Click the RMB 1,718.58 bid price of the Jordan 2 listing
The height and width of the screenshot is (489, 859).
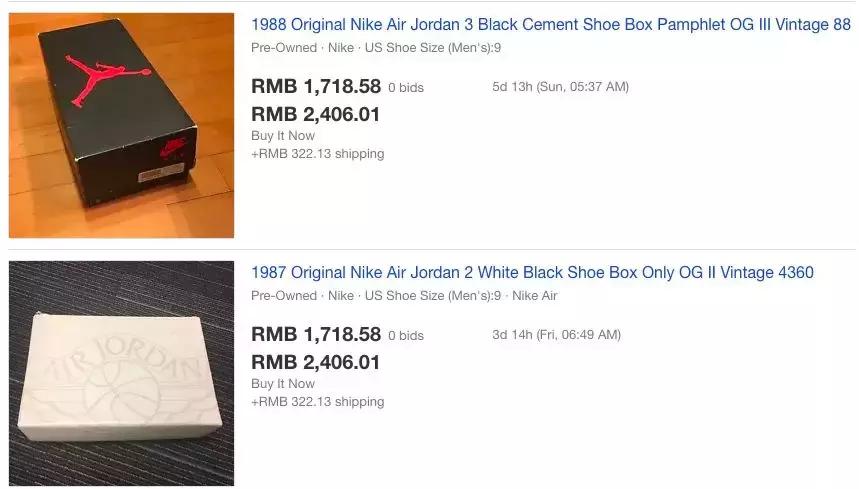tap(316, 335)
